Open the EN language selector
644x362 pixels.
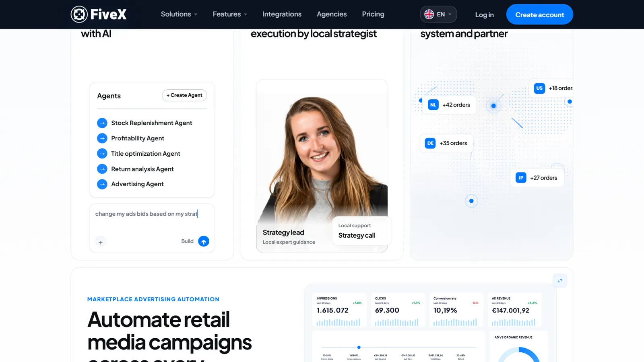click(x=438, y=14)
